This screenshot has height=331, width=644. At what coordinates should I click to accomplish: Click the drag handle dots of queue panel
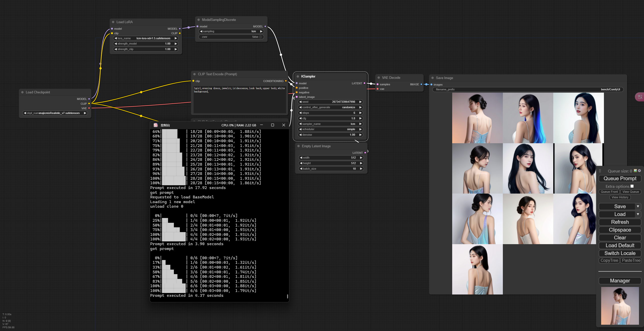(x=600, y=171)
